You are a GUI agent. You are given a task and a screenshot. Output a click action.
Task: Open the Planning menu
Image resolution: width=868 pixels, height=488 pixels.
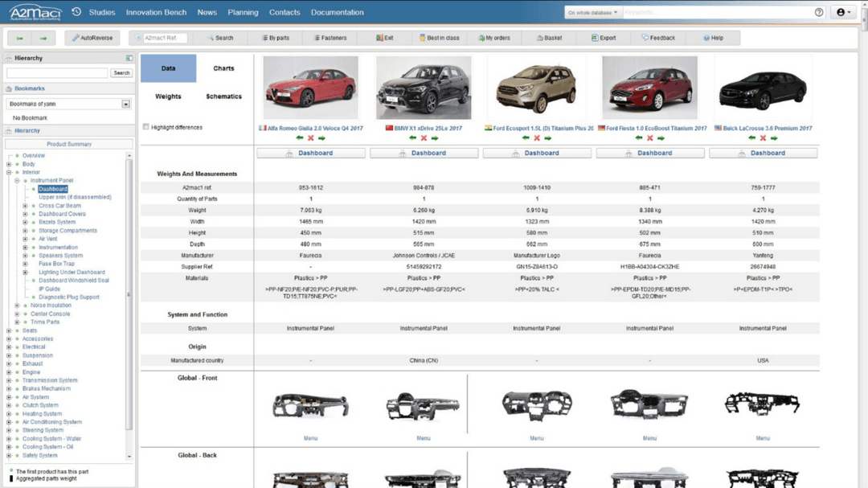pyautogui.click(x=243, y=12)
